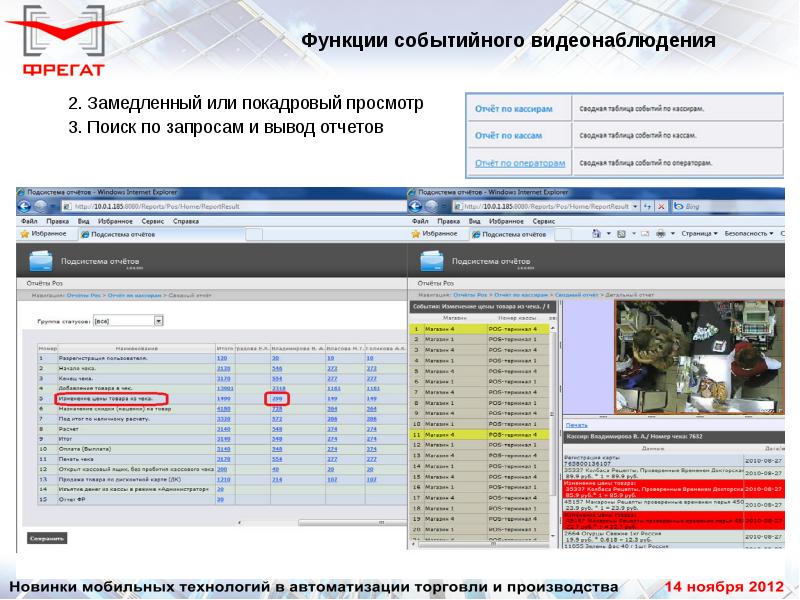
Task: Click the red-circled value in the Владимирова column
Action: (279, 398)
